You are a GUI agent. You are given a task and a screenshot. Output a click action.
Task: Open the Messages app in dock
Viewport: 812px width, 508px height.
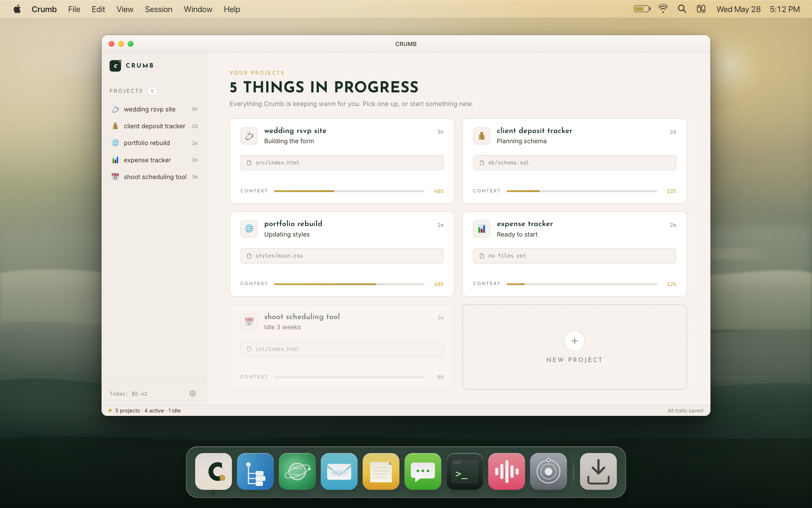(423, 471)
